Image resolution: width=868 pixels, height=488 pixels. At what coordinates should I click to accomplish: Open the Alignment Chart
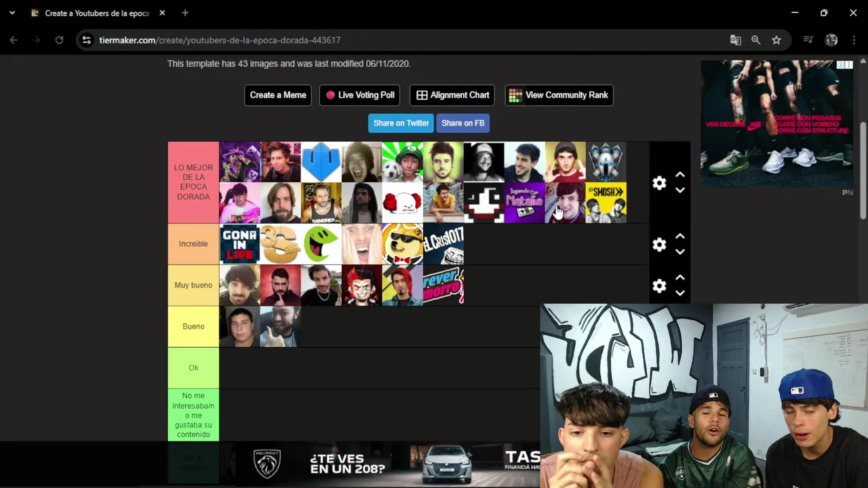[x=452, y=95]
